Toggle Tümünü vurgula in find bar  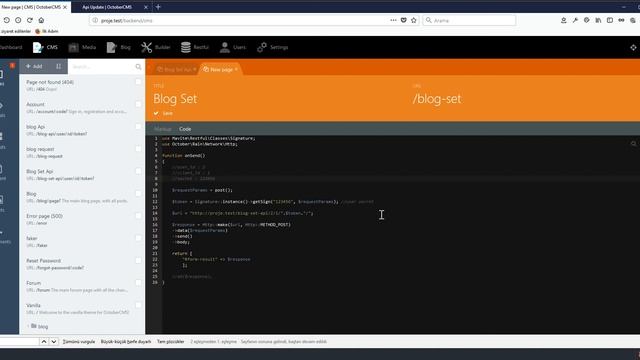pyautogui.click(x=79, y=342)
